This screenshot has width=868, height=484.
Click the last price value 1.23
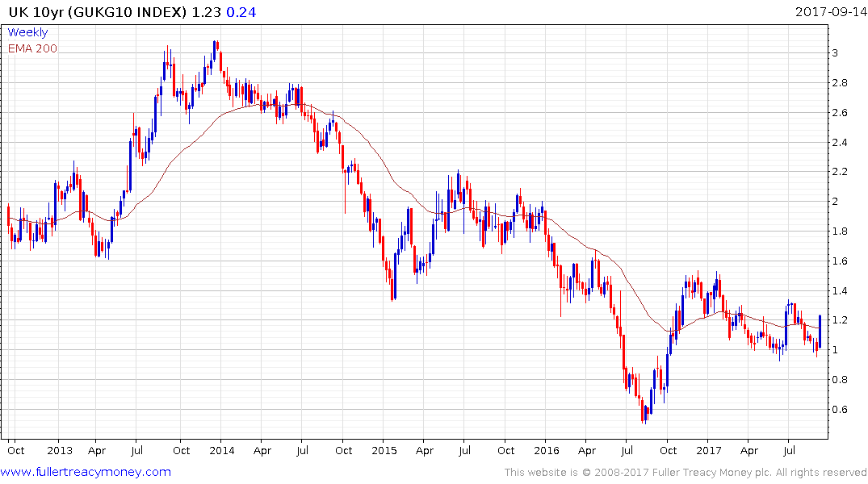(207, 12)
